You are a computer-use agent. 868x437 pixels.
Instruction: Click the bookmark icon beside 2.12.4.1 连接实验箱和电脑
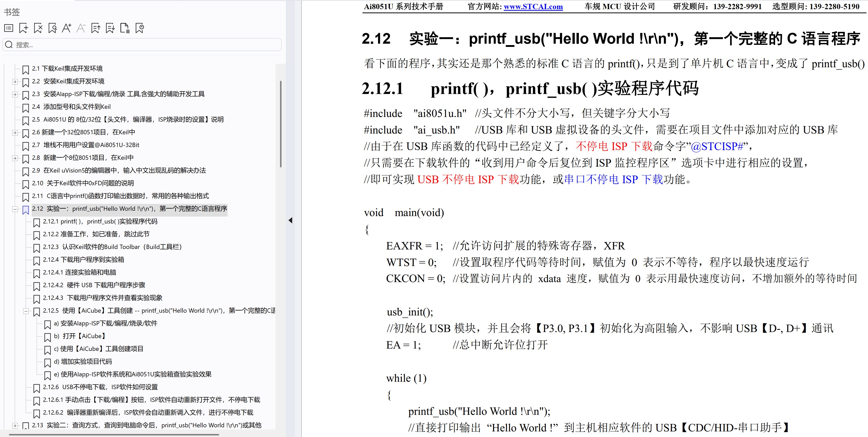(x=37, y=274)
